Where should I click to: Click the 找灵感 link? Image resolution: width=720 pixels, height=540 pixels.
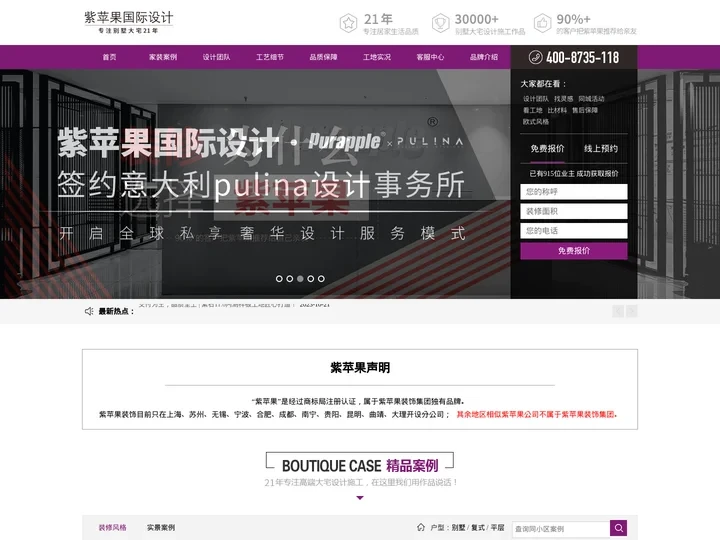tap(563, 99)
